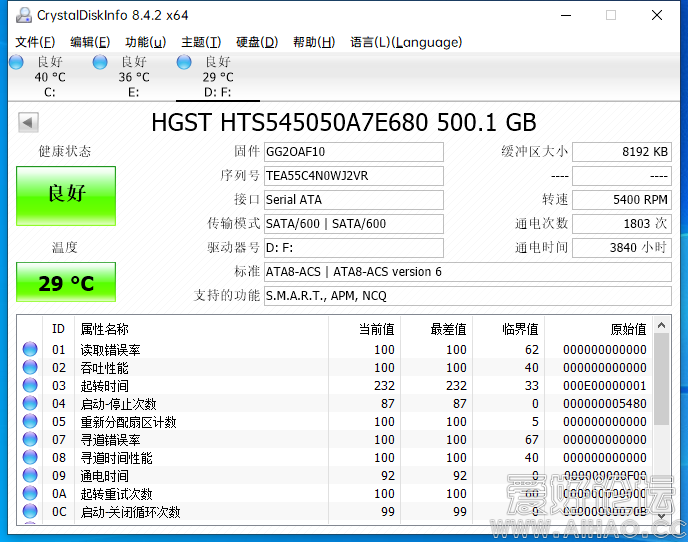Click the CrystalDiskInfo title bar app icon
The height and width of the screenshot is (542, 688).
24,15
